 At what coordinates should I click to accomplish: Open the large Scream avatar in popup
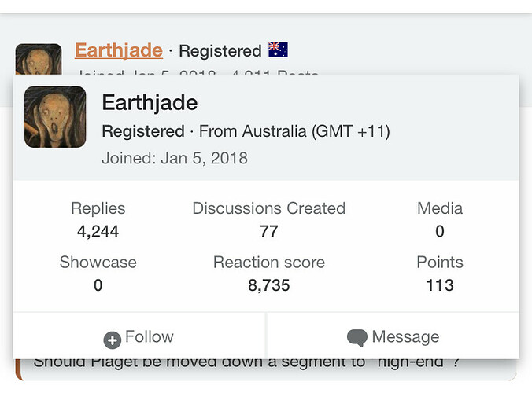click(x=55, y=117)
